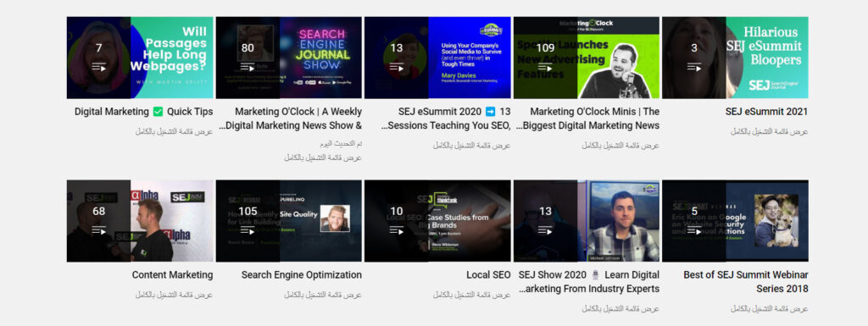
Task: View full playlist under SEJ Show 2020
Action: (620, 309)
